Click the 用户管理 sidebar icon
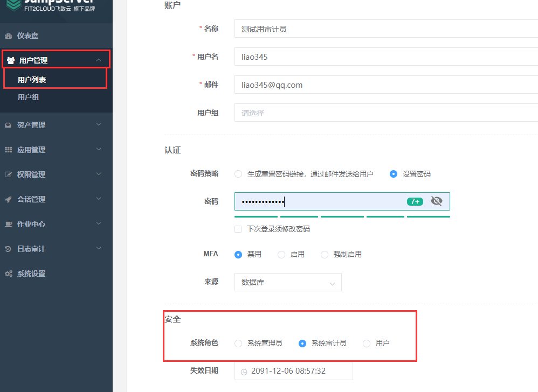 11,59
